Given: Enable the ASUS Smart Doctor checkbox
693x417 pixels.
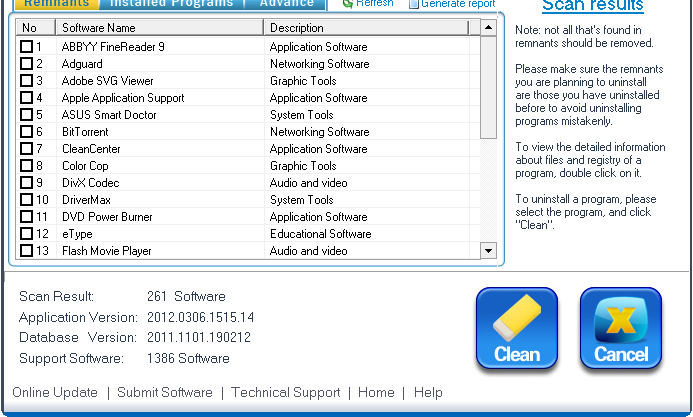Looking at the screenshot, I should pyautogui.click(x=27, y=114).
